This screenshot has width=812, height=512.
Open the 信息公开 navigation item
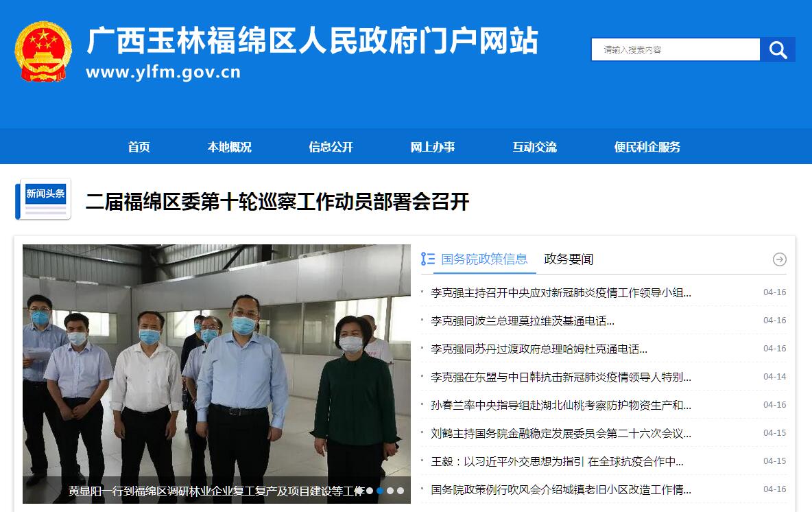point(331,147)
